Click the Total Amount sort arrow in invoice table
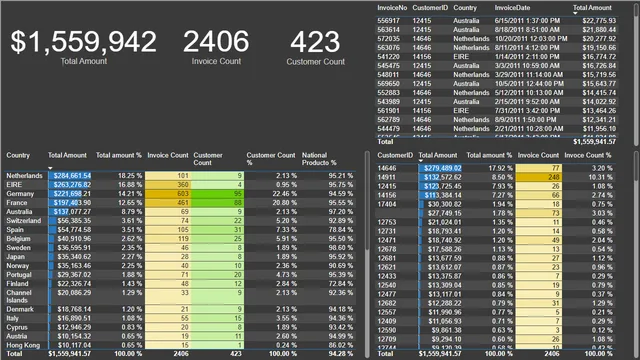Image resolution: width=640 pixels, height=360 pixels. [575, 13]
